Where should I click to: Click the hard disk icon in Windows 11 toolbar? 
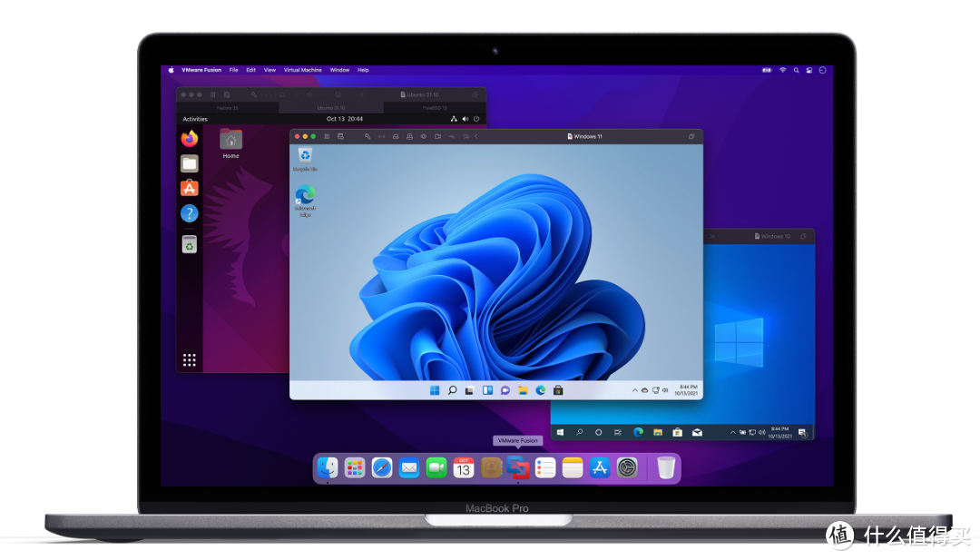pyautogui.click(x=396, y=136)
